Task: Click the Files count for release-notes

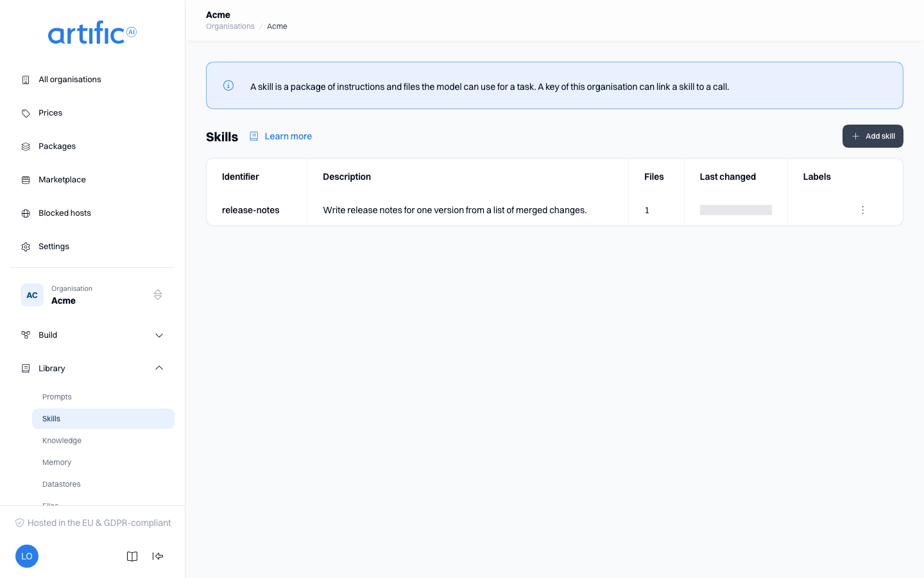Action: (x=647, y=210)
